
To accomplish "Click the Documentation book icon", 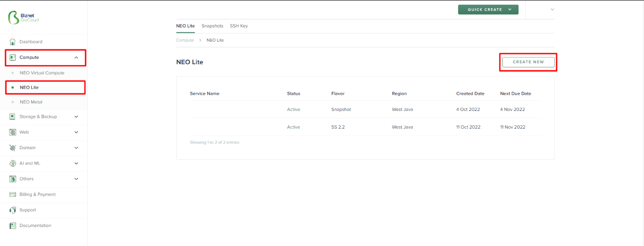I will tap(12, 225).
